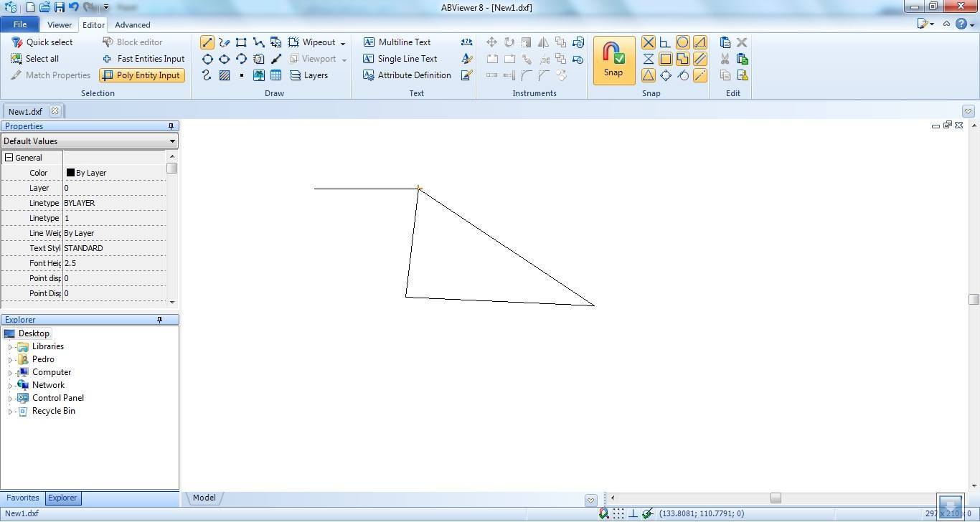The image size is (980, 522).
Task: Expand the Computer tree item
Action: click(x=11, y=372)
